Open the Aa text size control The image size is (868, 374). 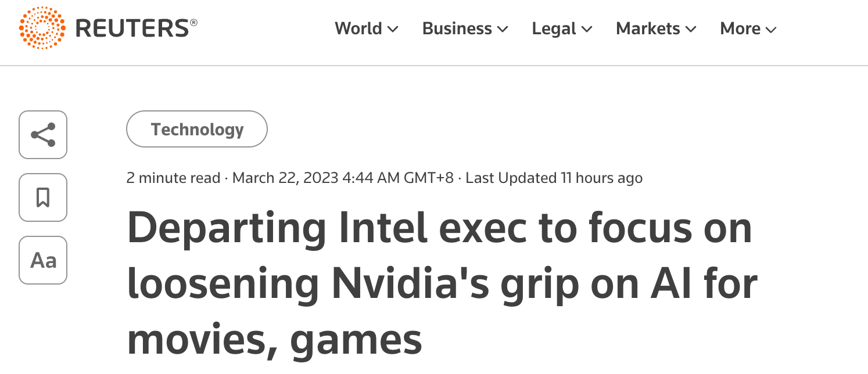coord(43,260)
